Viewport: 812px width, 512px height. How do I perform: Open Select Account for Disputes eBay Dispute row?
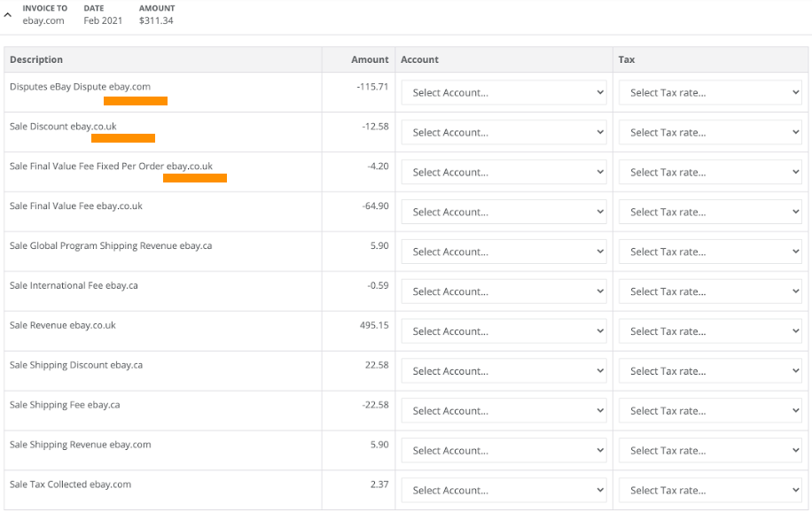[504, 93]
